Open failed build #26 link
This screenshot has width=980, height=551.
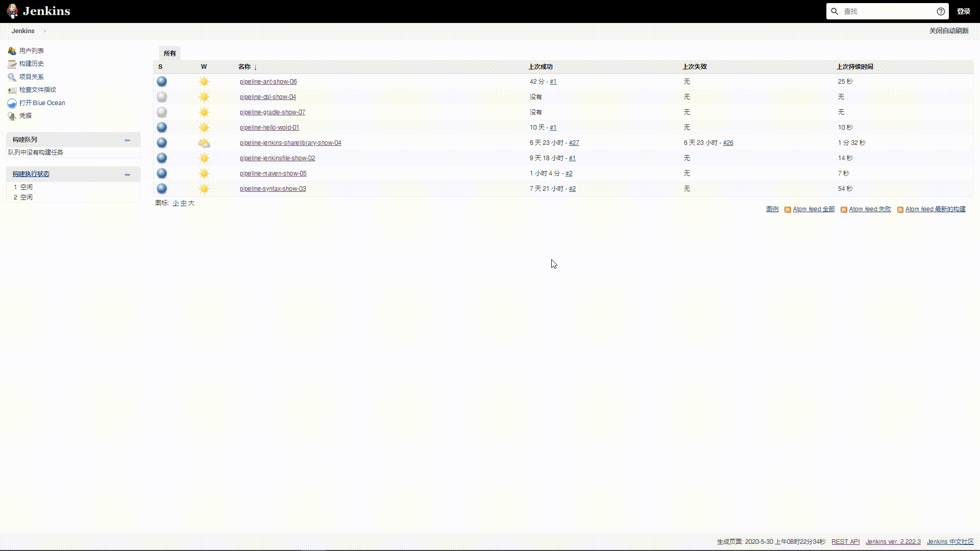(x=728, y=143)
